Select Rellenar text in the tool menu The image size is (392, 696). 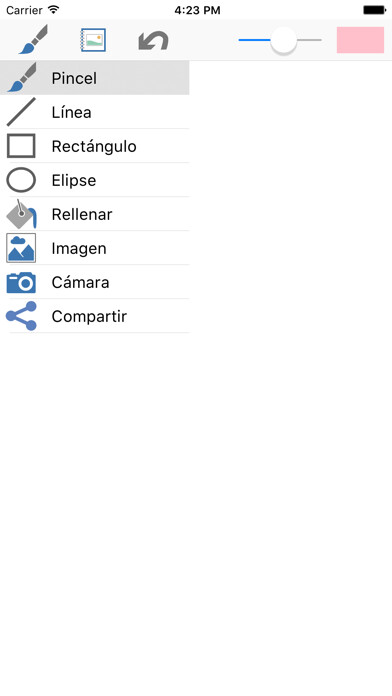[82, 214]
